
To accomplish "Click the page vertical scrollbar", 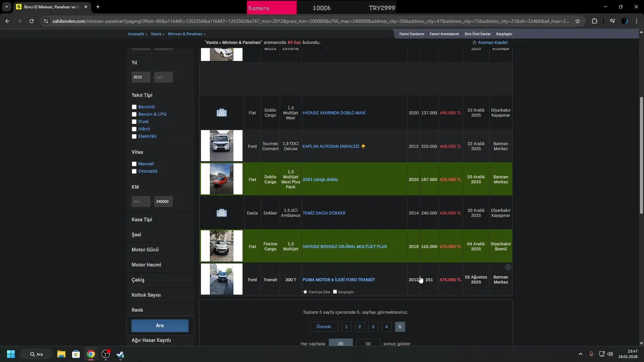I will click(641, 156).
